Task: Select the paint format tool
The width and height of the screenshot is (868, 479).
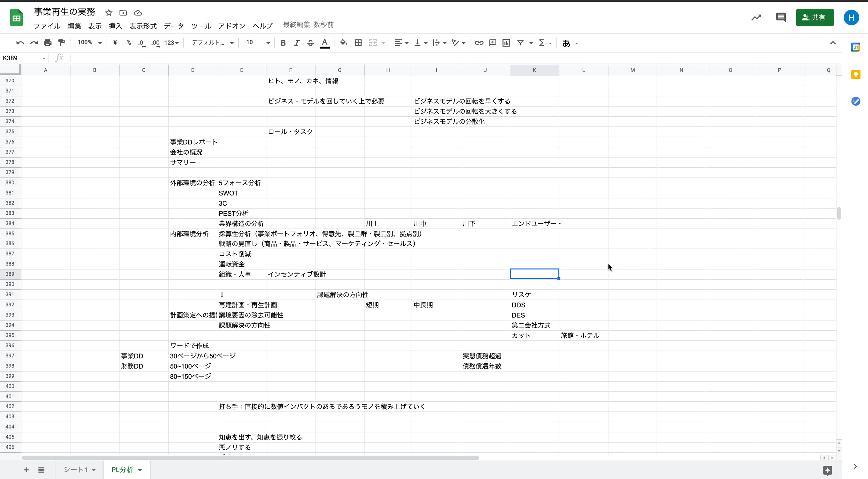Action: [61, 43]
